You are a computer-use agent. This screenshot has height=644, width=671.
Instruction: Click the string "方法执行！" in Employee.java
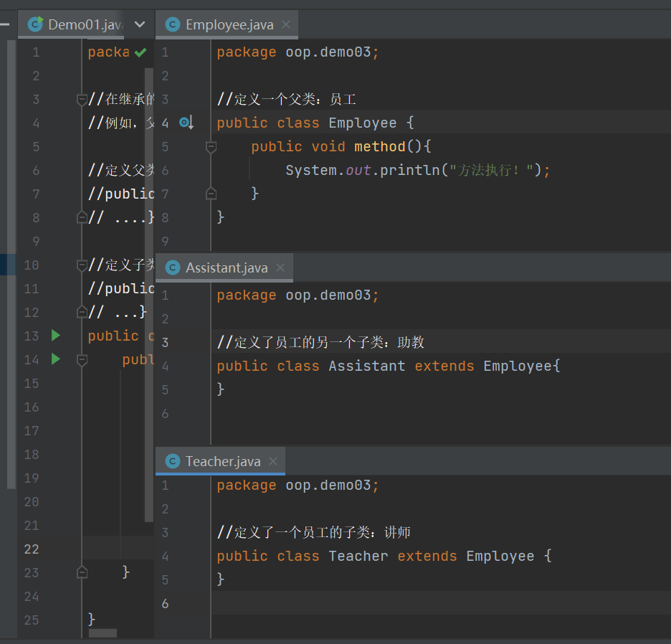click(492, 171)
